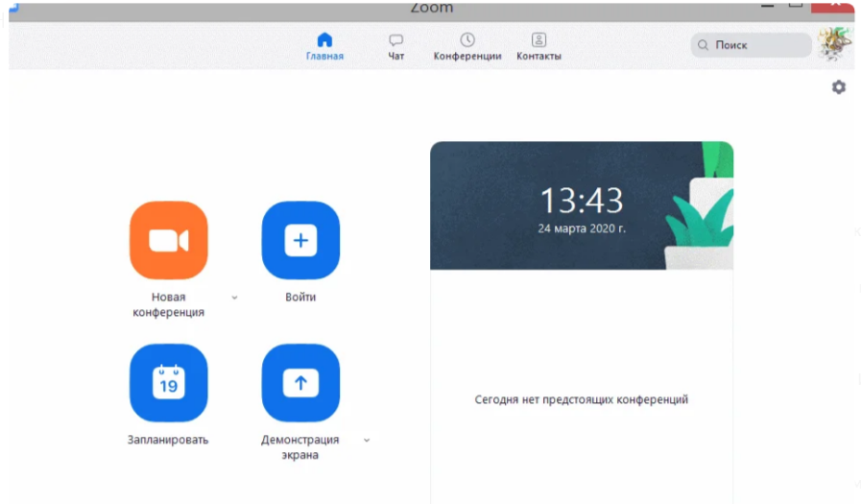Click the date 24 марта 2020 г.

582,228
